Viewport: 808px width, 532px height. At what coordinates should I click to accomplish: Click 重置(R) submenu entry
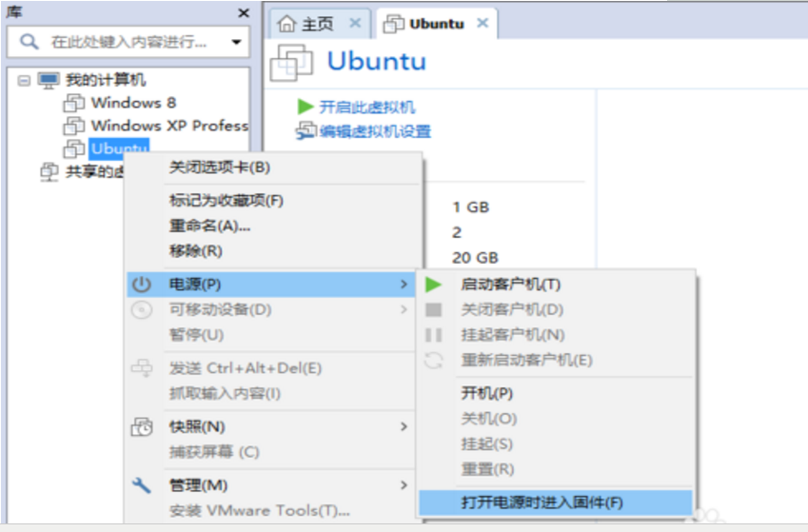point(487,468)
